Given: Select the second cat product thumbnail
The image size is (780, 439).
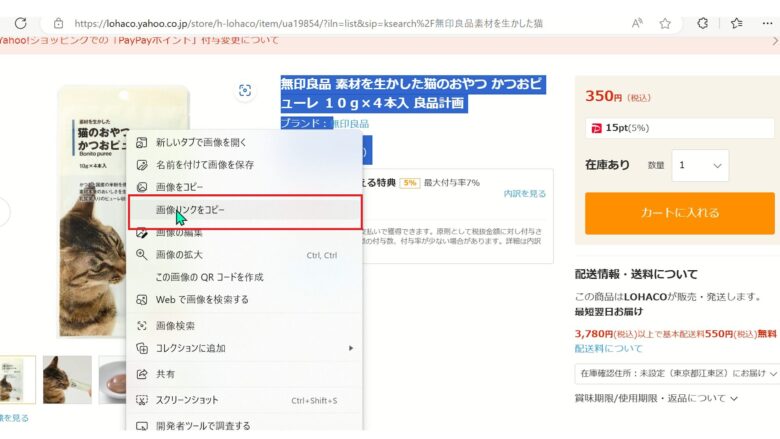Looking at the screenshot, I should click(67, 379).
